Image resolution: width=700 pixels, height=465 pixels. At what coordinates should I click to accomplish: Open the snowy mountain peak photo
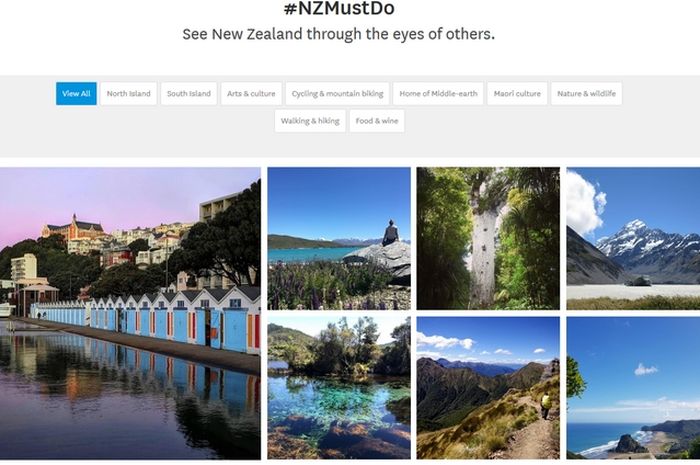(x=633, y=238)
